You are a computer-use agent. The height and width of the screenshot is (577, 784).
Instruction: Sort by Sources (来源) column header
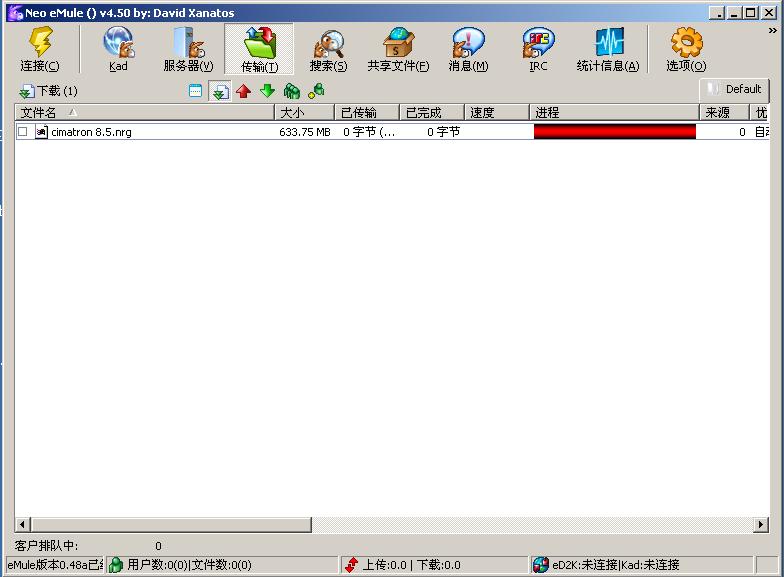[x=724, y=112]
